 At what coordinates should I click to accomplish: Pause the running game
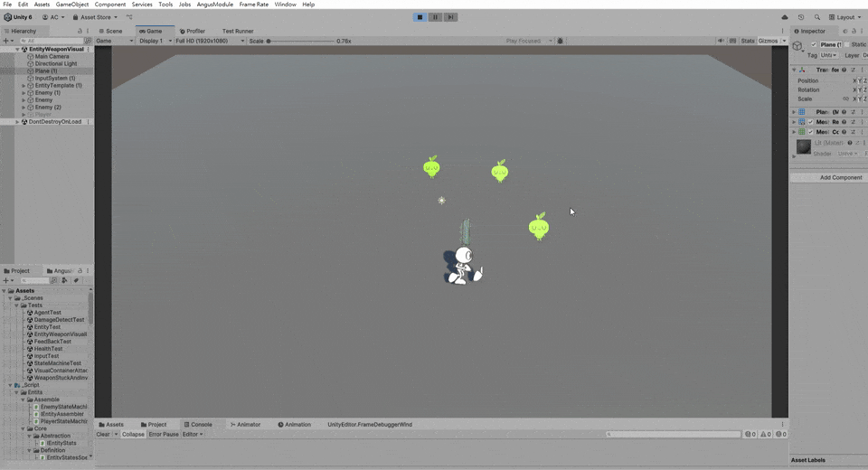[435, 17]
